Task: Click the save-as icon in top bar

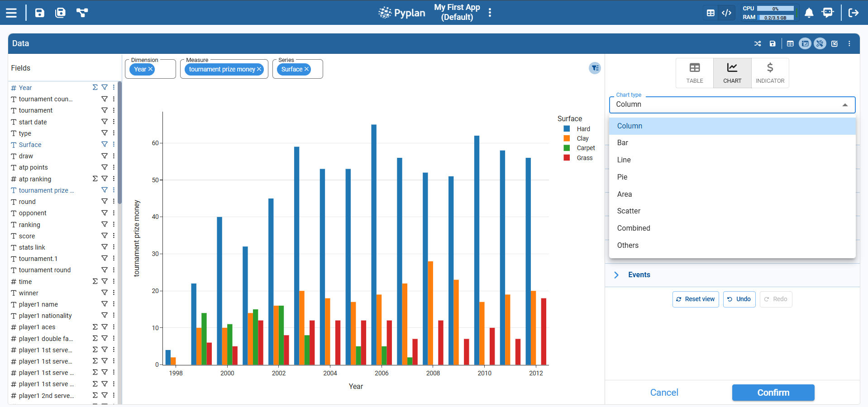Action: tap(60, 13)
